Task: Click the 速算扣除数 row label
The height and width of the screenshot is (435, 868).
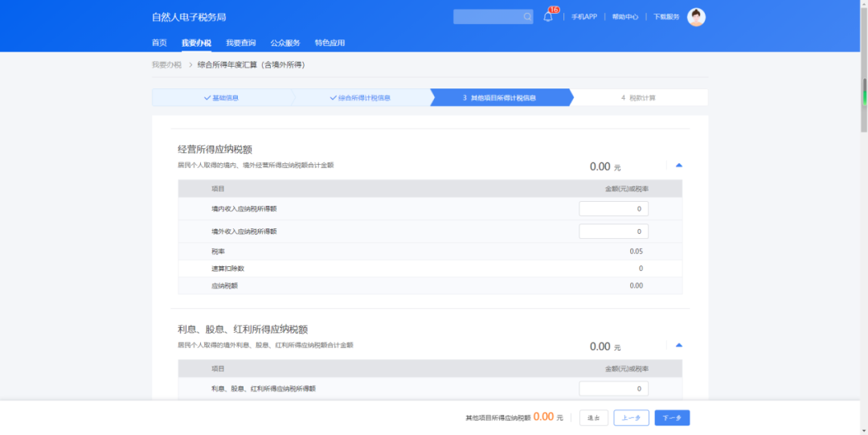Action: coord(227,269)
